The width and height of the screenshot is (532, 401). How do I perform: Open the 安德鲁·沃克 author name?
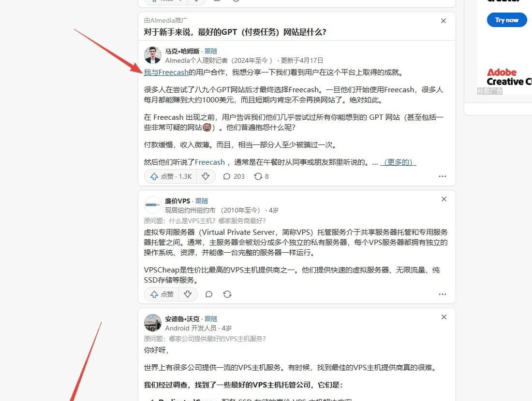pyautogui.click(x=182, y=319)
